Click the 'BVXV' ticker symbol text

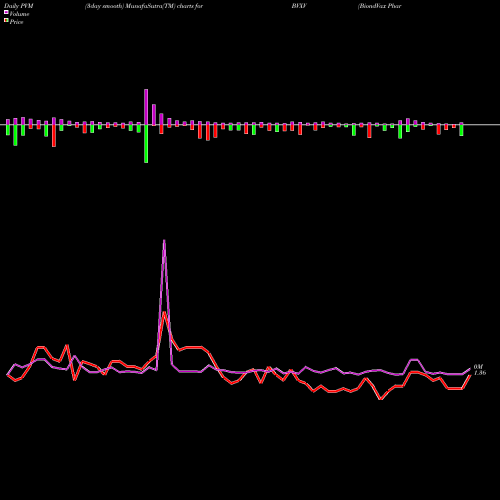(x=299, y=6)
